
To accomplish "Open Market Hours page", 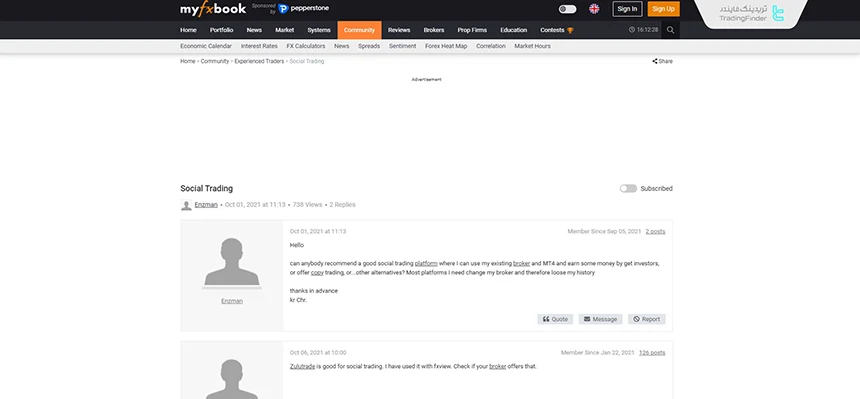I will 532,46.
